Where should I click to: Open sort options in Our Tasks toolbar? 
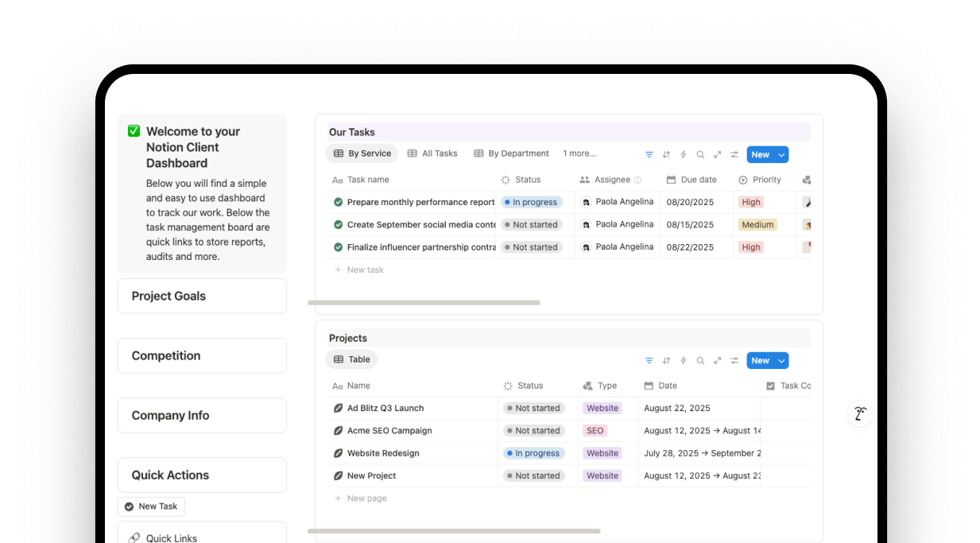(x=666, y=155)
